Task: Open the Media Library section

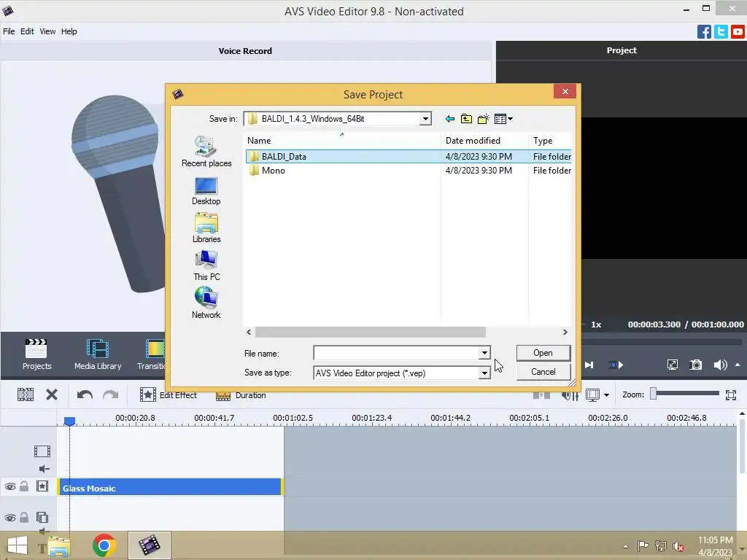Action: [x=98, y=354]
